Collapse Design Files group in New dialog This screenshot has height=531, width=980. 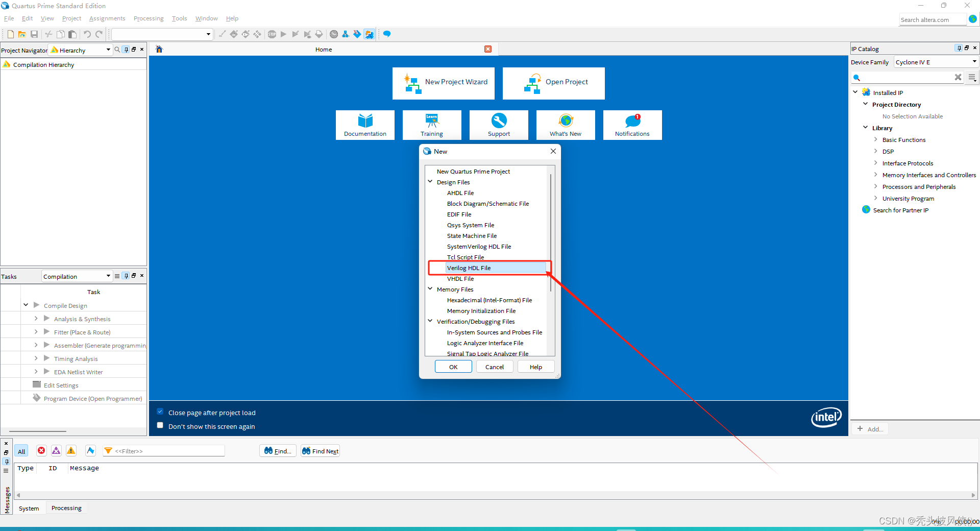point(430,181)
